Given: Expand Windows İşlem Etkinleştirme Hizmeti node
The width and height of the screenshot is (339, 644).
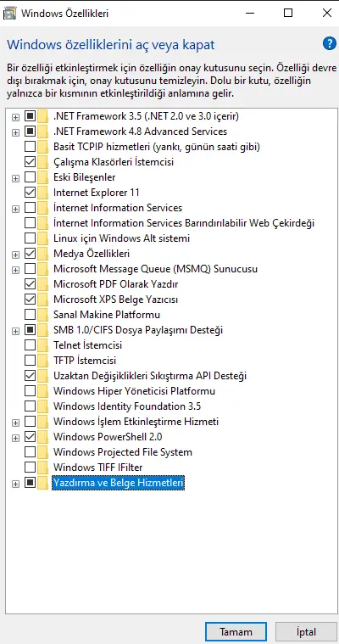Looking at the screenshot, I should [x=15, y=423].
